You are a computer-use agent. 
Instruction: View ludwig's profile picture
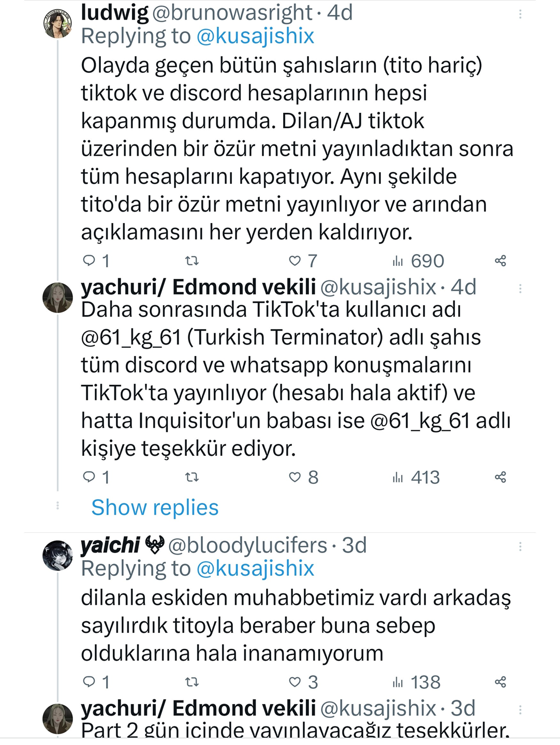pyautogui.click(x=57, y=24)
